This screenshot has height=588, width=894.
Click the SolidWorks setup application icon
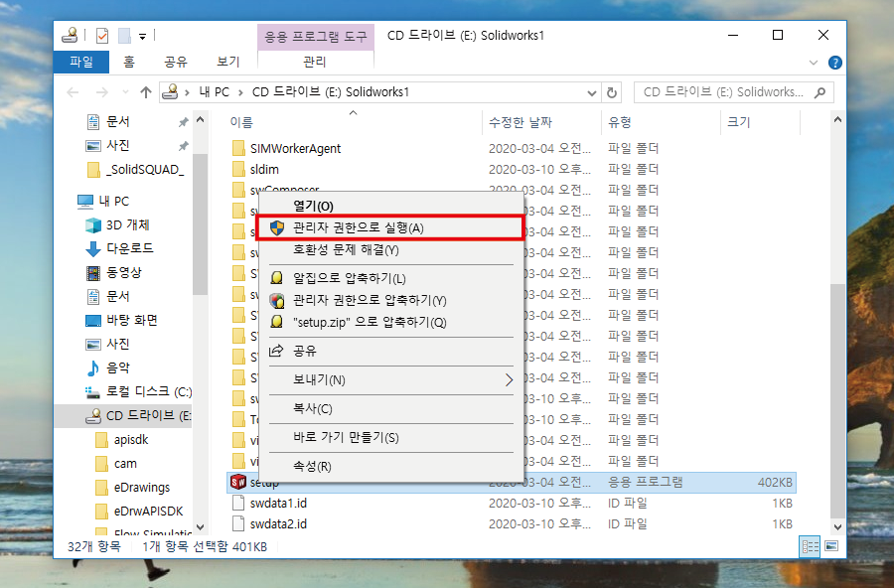[237, 482]
